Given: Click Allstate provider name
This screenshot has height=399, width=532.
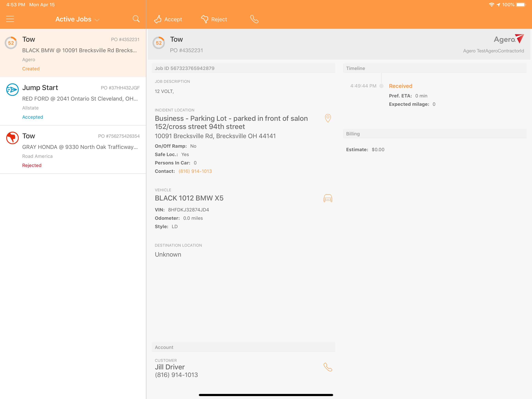Looking at the screenshot, I should (x=30, y=108).
